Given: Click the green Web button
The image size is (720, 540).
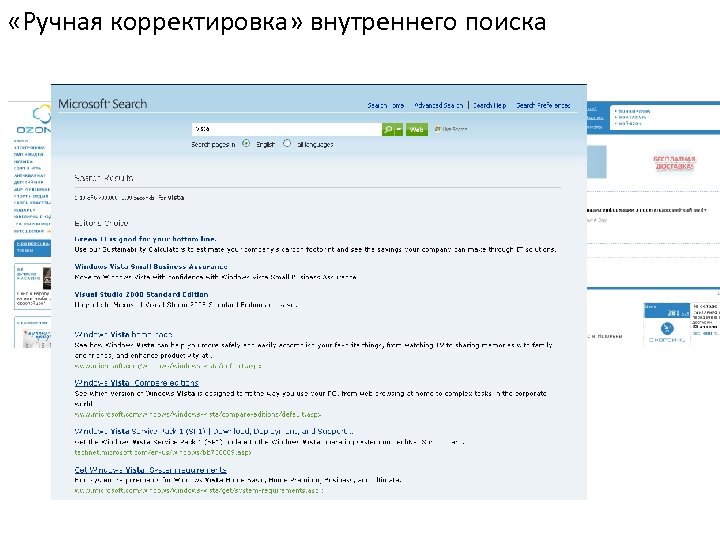Looking at the screenshot, I should pos(416,129).
